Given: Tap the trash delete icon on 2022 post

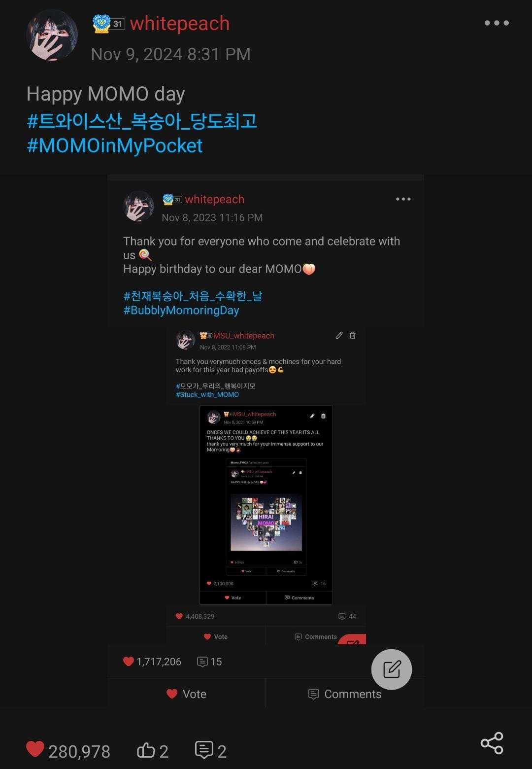Looking at the screenshot, I should tap(353, 335).
